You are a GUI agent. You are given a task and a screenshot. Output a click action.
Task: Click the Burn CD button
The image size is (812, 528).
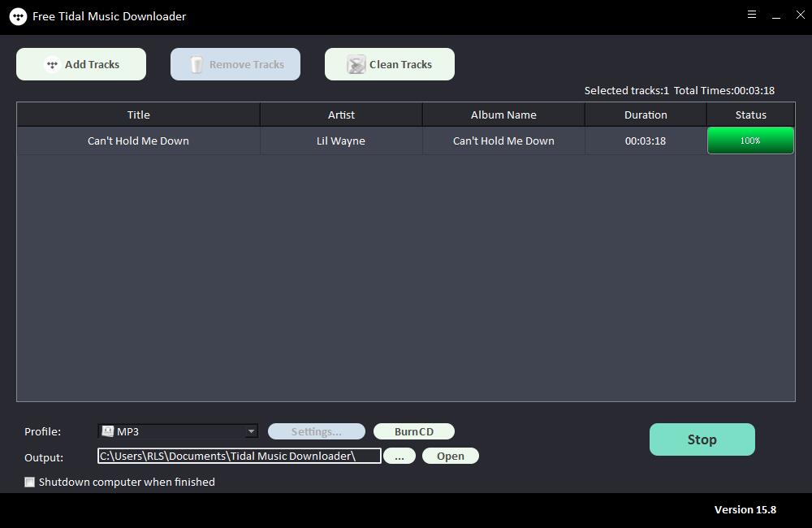[x=414, y=431]
